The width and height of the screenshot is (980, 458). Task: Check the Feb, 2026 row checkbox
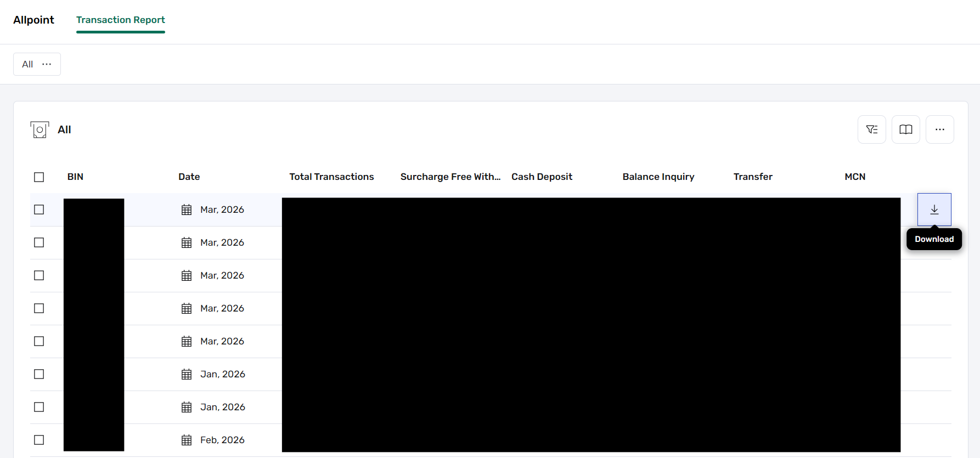[x=39, y=440]
